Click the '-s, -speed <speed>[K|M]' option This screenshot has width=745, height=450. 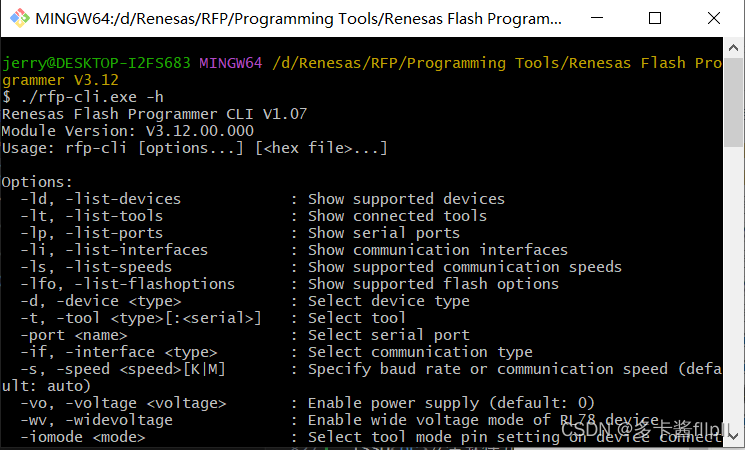point(123,369)
